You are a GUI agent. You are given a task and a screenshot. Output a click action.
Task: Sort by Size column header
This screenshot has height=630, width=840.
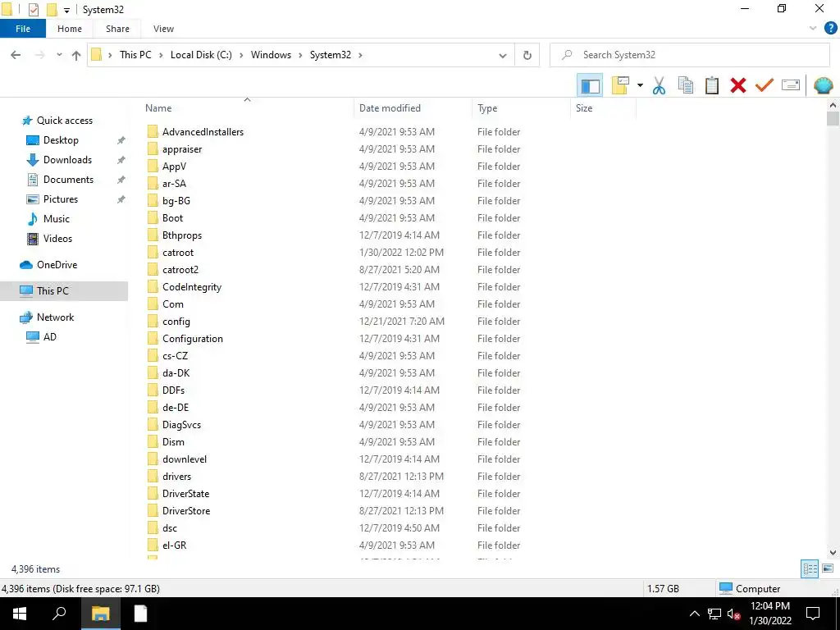(603, 107)
